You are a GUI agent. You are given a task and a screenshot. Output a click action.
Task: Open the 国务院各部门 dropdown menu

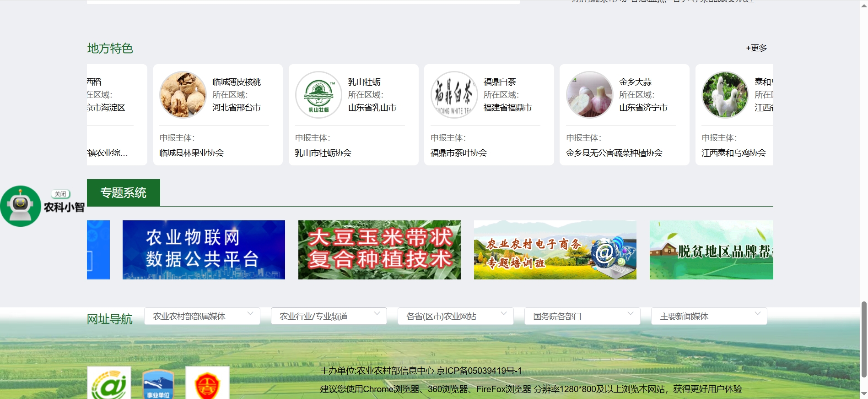pyautogui.click(x=582, y=316)
